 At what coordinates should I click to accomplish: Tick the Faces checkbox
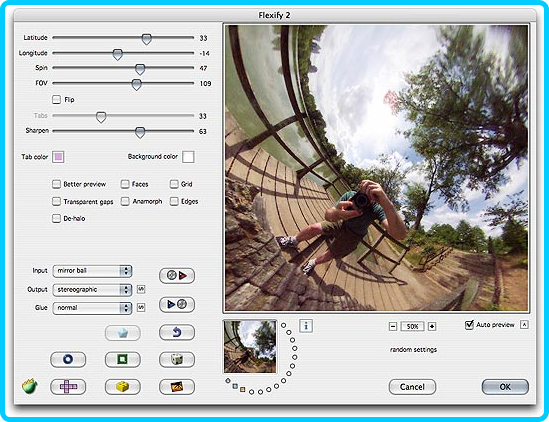pos(125,184)
